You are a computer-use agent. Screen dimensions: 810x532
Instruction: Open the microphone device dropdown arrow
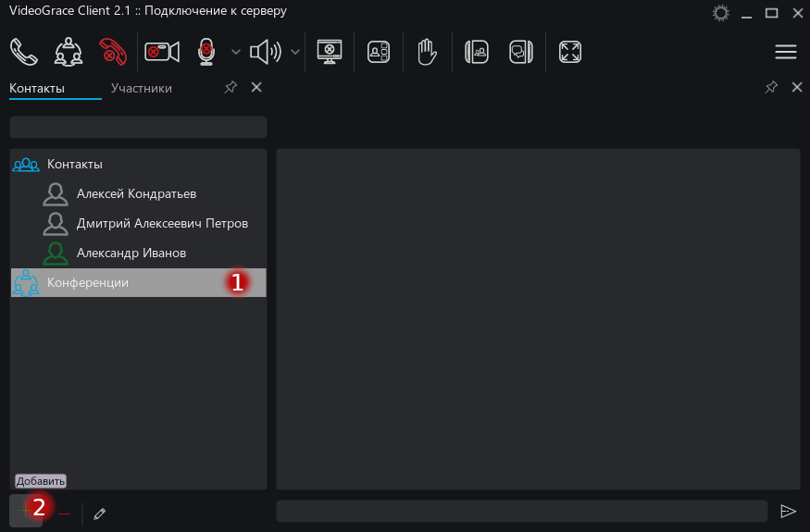click(235, 52)
